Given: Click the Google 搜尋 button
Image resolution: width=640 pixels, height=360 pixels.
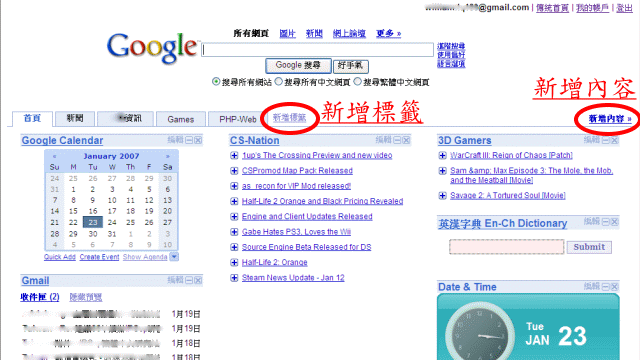Looking at the screenshot, I should point(298,65).
